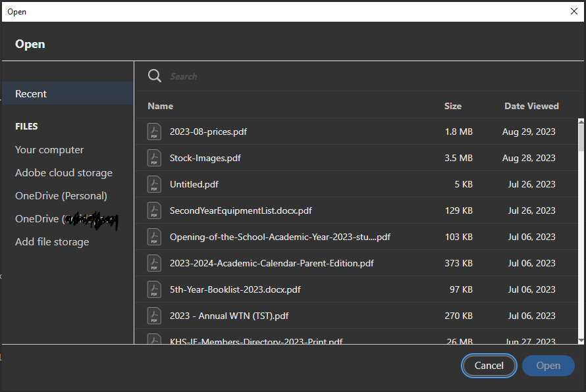Select Adobe cloud storage
586x392 pixels.
click(x=63, y=172)
